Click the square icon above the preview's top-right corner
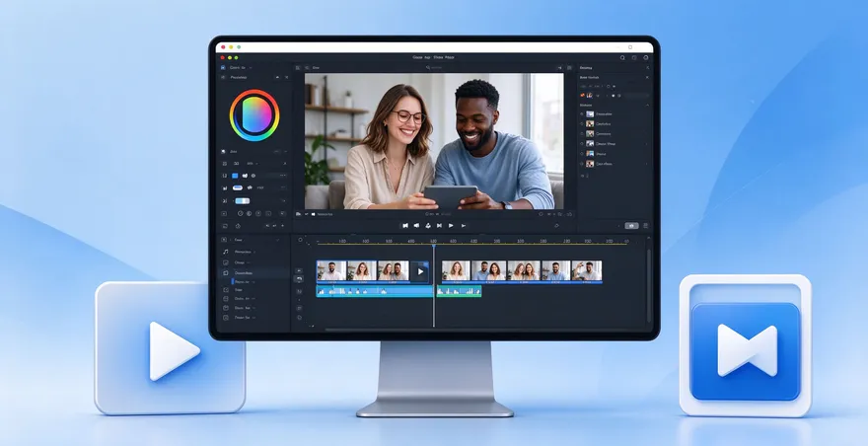 pos(569,68)
